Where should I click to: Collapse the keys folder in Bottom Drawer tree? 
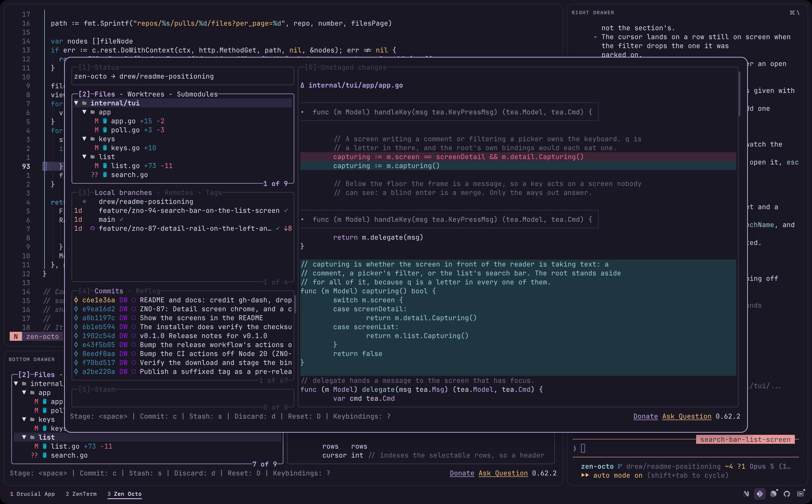pos(24,419)
